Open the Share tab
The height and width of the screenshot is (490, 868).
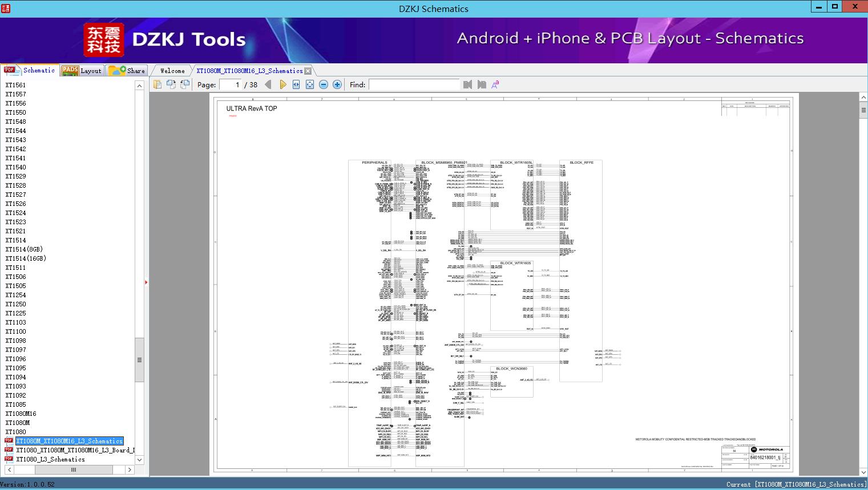pos(127,71)
